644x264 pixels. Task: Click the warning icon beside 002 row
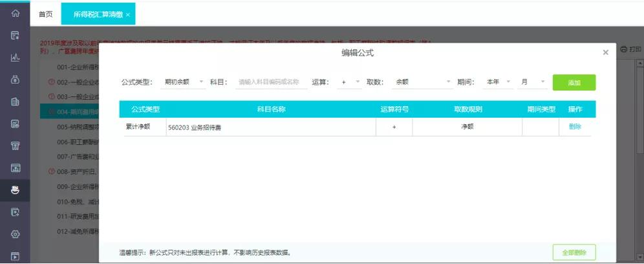click(x=51, y=82)
